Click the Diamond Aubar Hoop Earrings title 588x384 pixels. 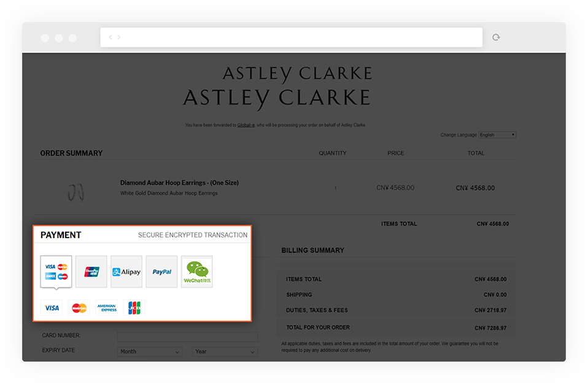[x=179, y=183]
